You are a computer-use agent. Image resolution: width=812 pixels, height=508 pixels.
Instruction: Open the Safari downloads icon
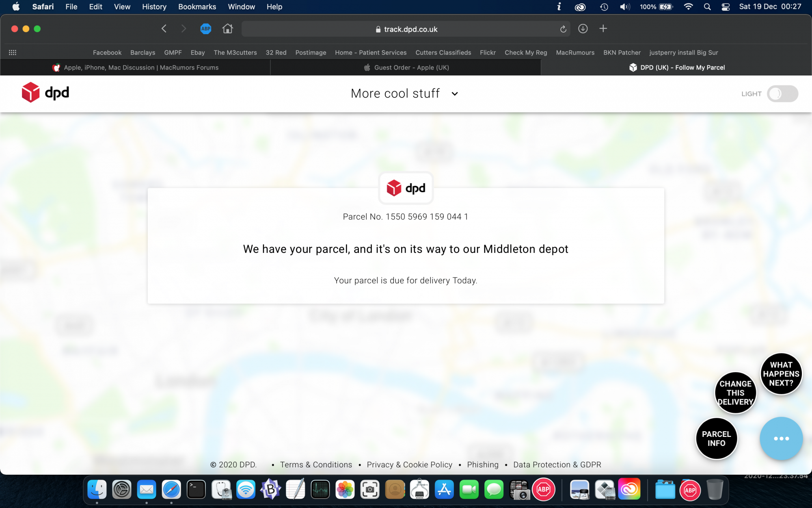583,29
